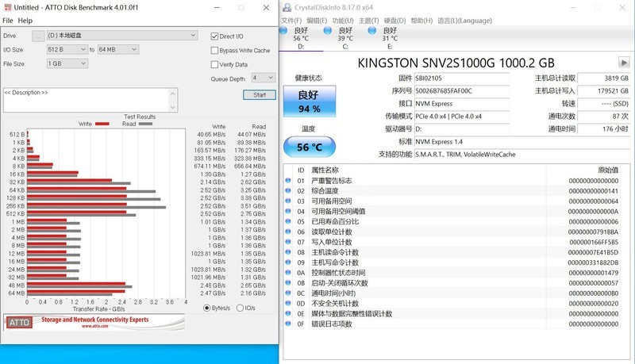Click the power on hours value 176 小时
Viewport: 635px width, 364px height.
pos(603,128)
